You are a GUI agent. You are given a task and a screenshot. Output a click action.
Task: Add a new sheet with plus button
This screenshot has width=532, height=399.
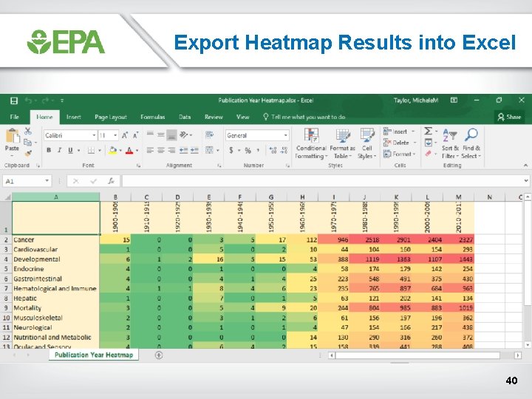coord(159,355)
